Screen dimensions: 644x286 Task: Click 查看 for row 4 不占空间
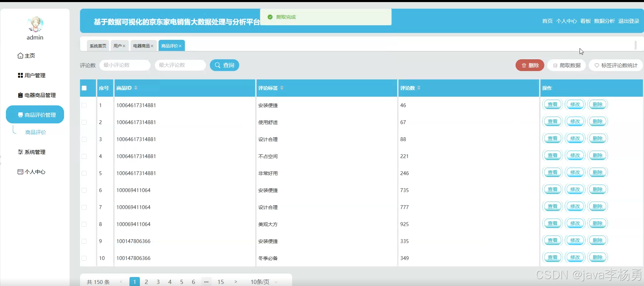[x=553, y=155]
